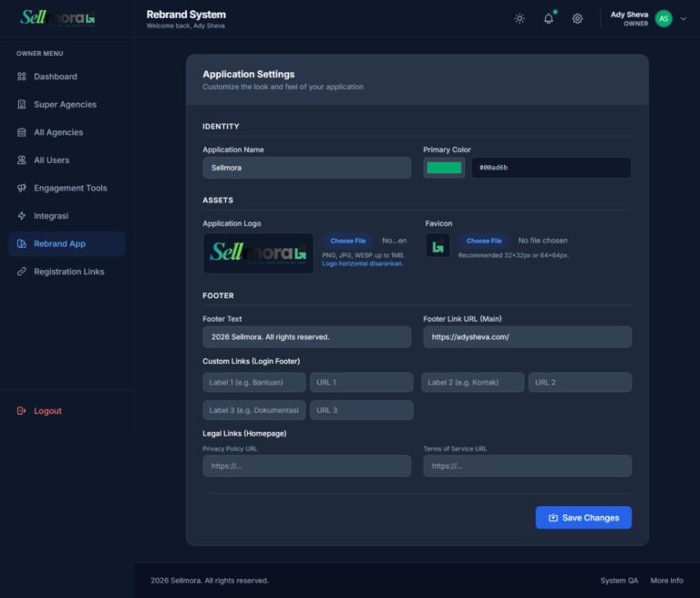
Task: Click the Logout icon
Action: click(22, 411)
